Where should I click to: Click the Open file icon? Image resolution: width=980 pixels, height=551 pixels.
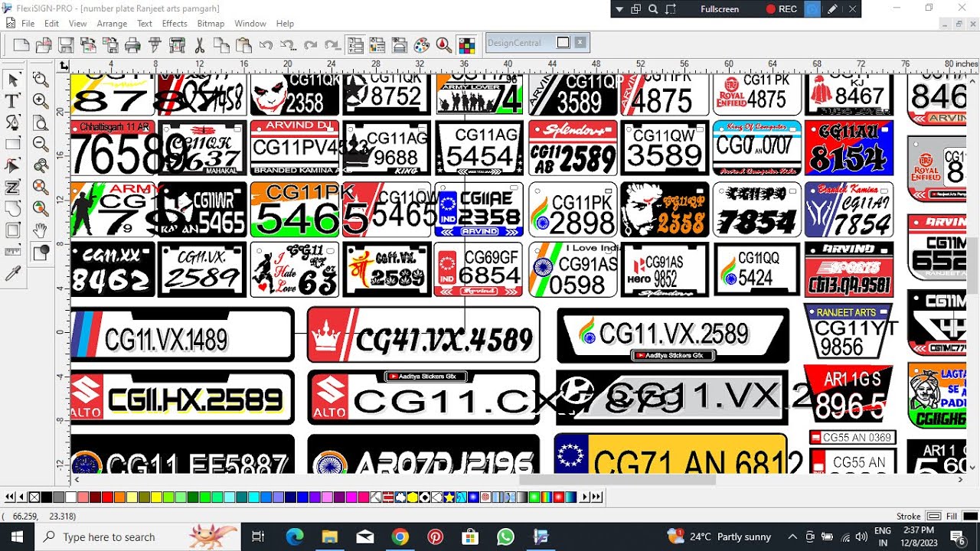[x=44, y=44]
